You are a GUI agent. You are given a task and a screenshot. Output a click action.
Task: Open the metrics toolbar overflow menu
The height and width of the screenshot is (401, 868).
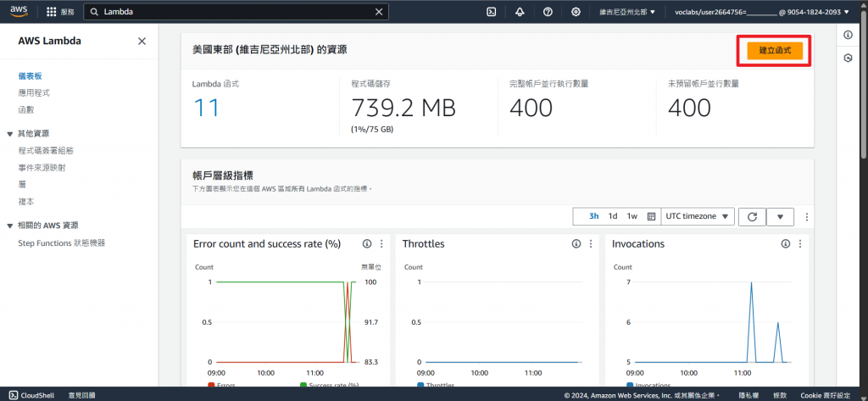coord(807,216)
